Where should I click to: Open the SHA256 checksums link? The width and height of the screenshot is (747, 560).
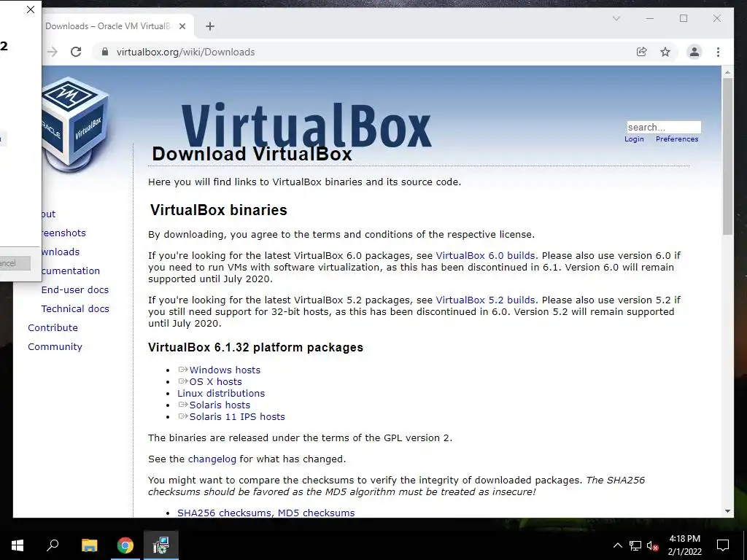[225, 513]
